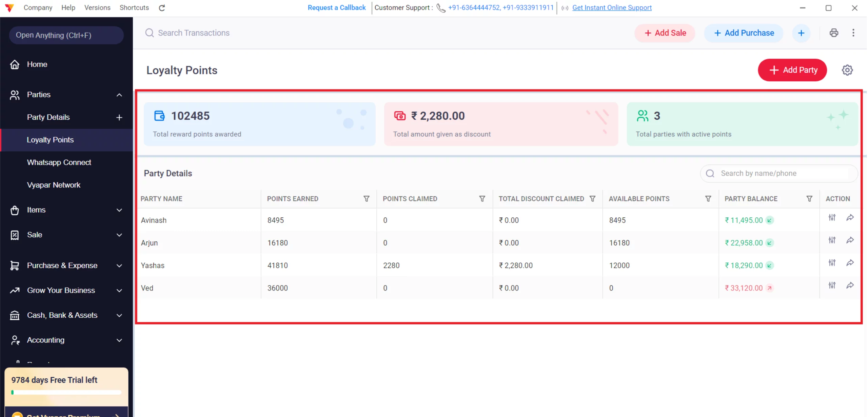Screen dimensions: 868x417
Task: Add new party via Party Details plus
Action: pos(119,117)
